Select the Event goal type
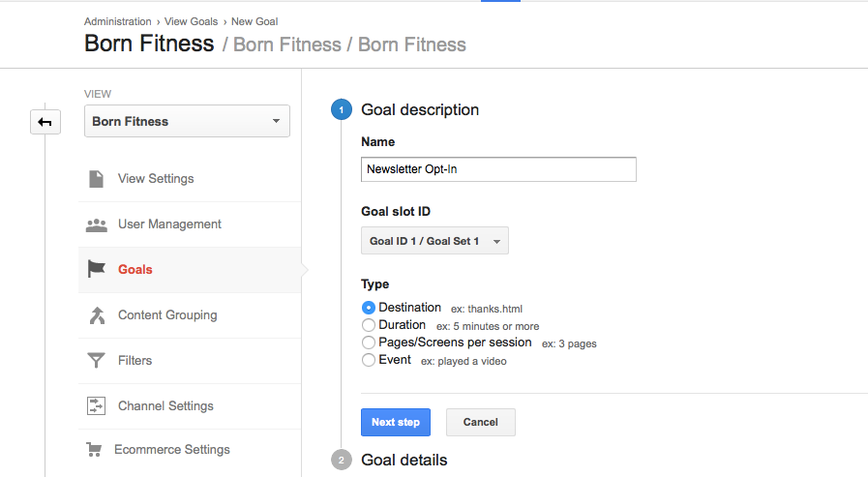This screenshot has height=477, width=868. 368,360
